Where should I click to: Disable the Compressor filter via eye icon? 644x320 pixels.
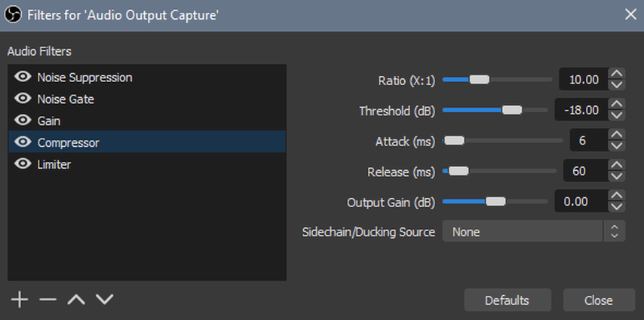coord(23,142)
